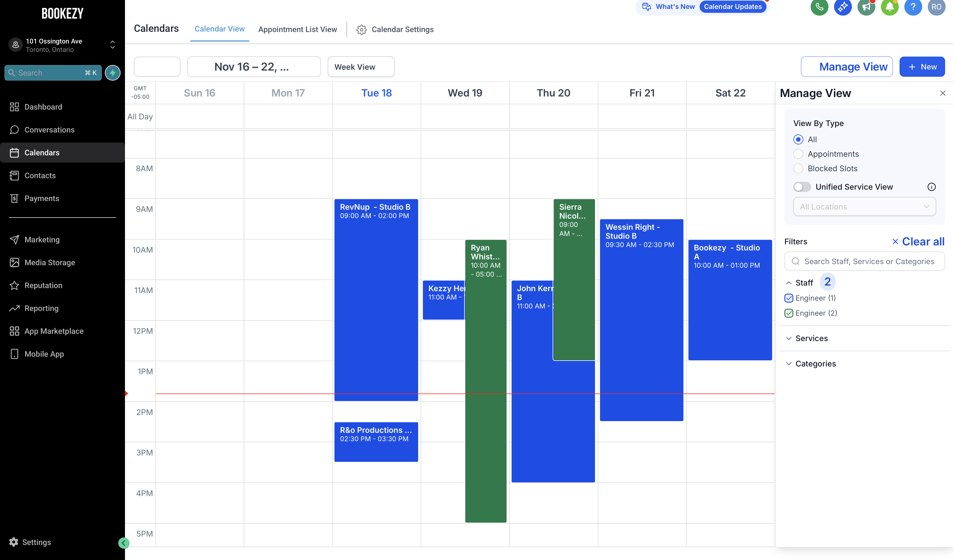This screenshot has height=560, width=954.
Task: Uncheck the Engineer (2) checkbox
Action: coord(789,313)
